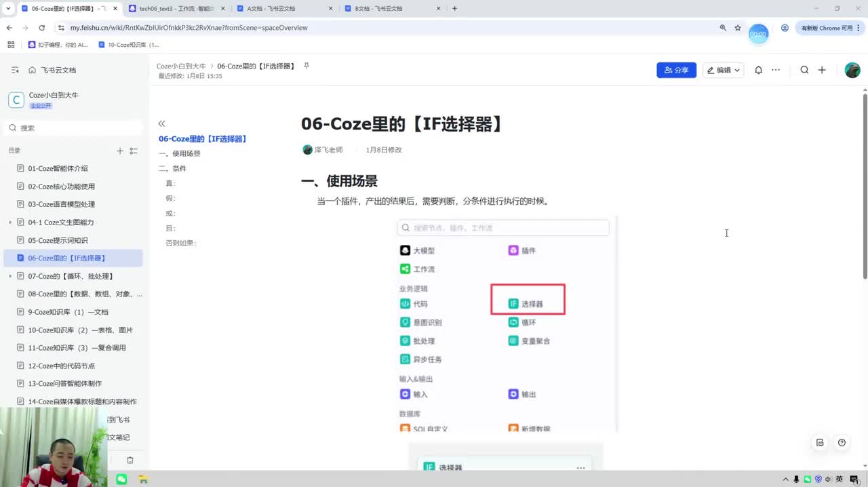Image resolution: width=868 pixels, height=487 pixels.
Task: Click the zoom magnifier in address bar
Action: [x=723, y=28]
